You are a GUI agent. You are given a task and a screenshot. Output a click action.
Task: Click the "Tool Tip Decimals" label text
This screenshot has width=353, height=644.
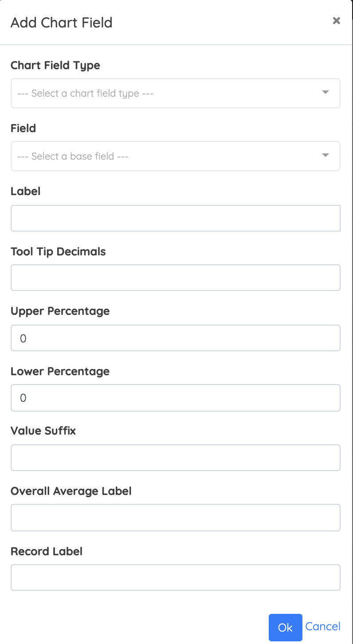pyautogui.click(x=58, y=252)
